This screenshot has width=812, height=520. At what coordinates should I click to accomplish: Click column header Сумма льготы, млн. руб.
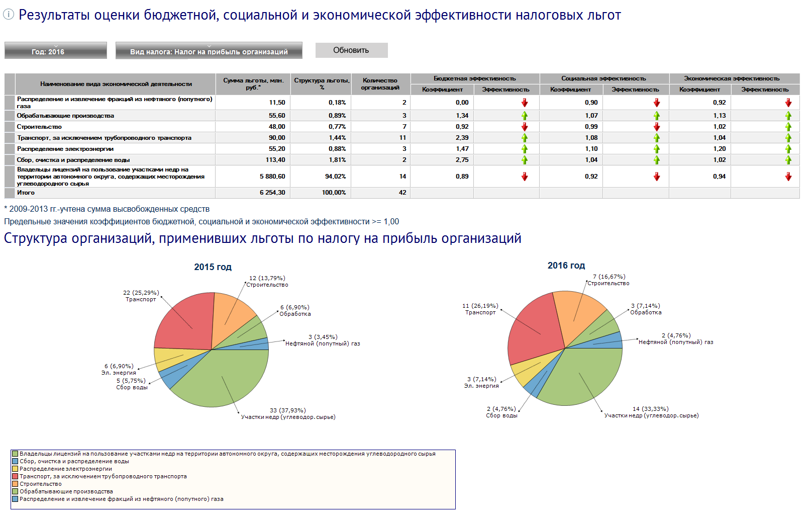point(253,84)
